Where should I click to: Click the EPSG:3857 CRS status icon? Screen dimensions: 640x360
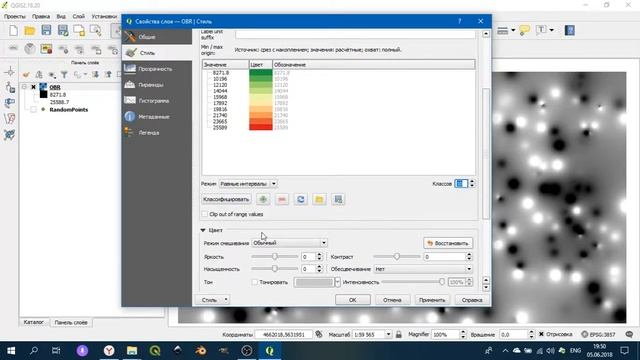(x=598, y=334)
